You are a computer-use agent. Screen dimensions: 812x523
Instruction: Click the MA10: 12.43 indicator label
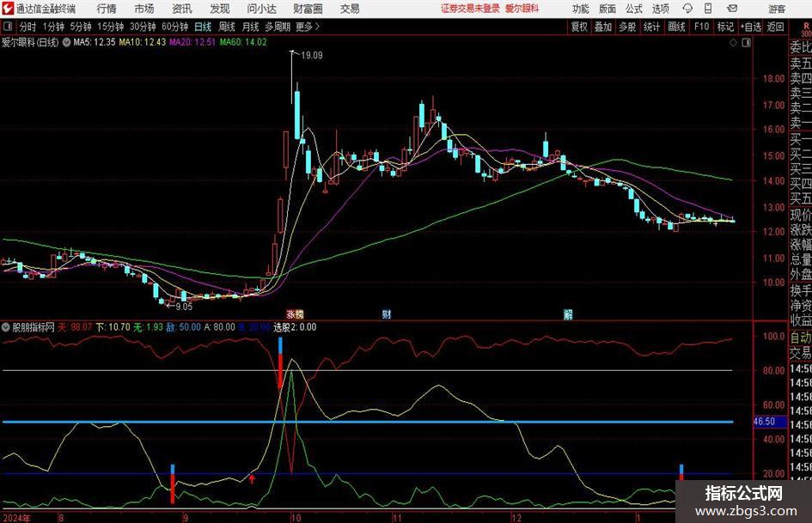(143, 42)
